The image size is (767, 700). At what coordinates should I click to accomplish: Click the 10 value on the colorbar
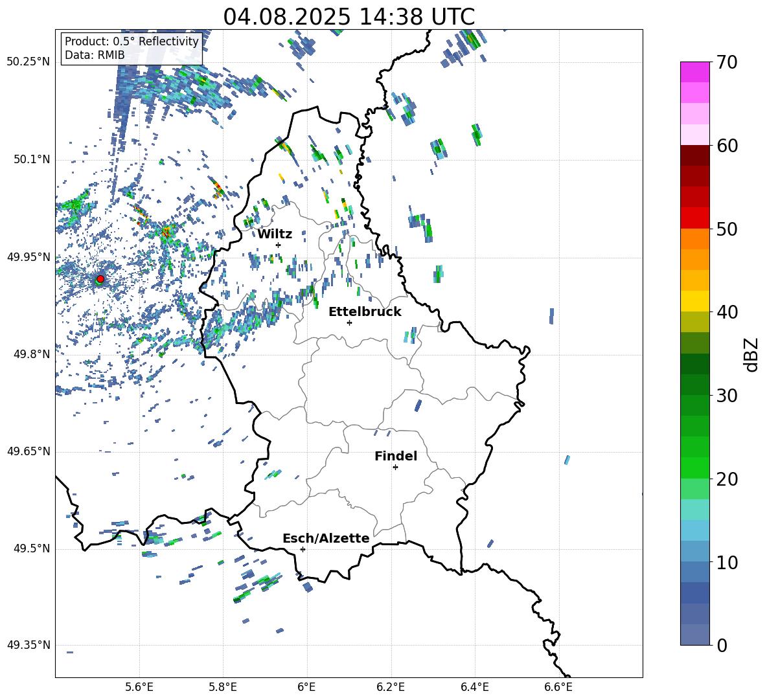point(727,562)
